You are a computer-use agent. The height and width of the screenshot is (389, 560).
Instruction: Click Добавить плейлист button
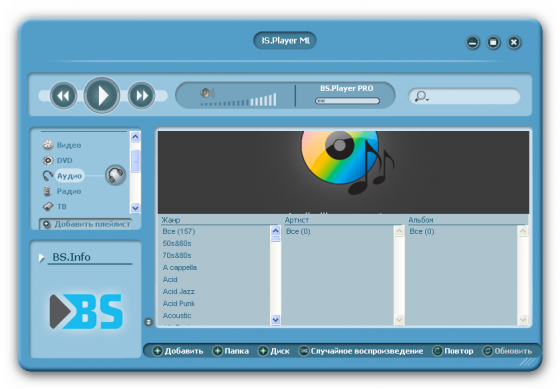(x=86, y=224)
